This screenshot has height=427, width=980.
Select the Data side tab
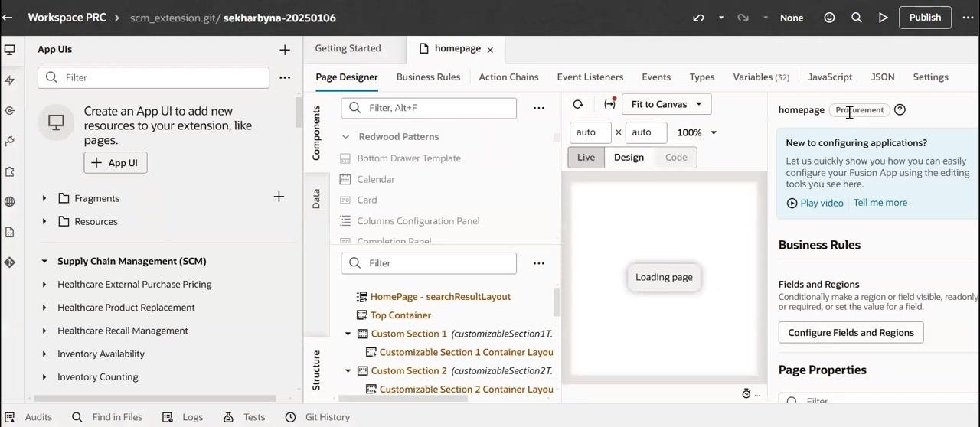(316, 200)
